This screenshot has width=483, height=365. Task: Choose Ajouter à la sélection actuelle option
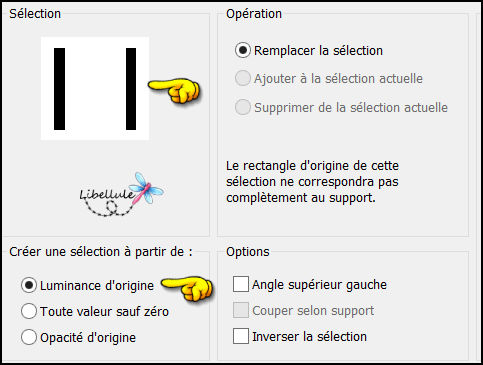point(243,78)
